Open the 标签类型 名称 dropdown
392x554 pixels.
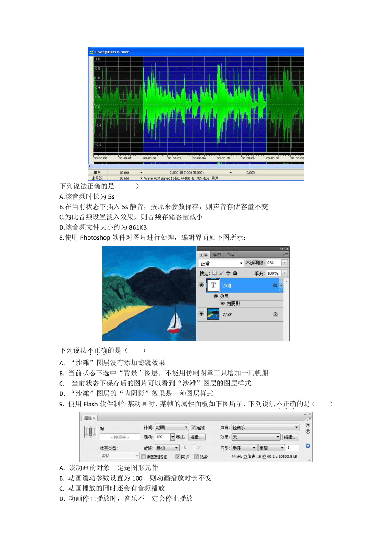[x=120, y=456]
